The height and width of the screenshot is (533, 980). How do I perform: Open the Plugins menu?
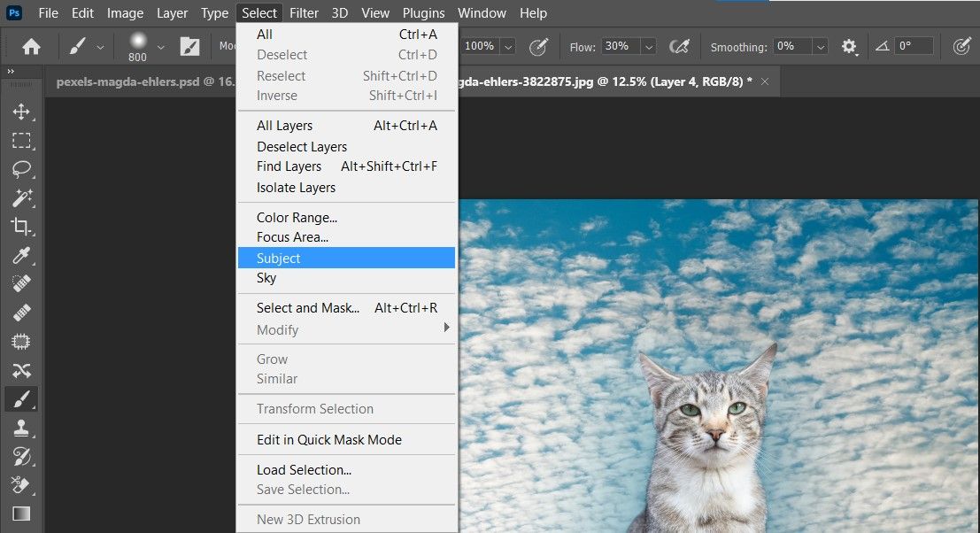point(424,13)
